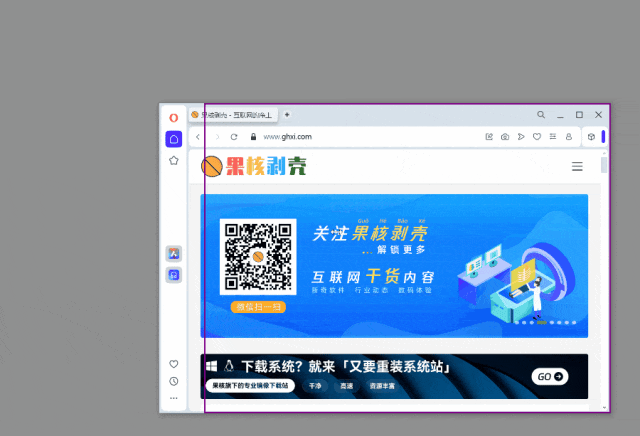Click the 互联网干货内容 banner text
The width and height of the screenshot is (640, 436).
click(373, 277)
